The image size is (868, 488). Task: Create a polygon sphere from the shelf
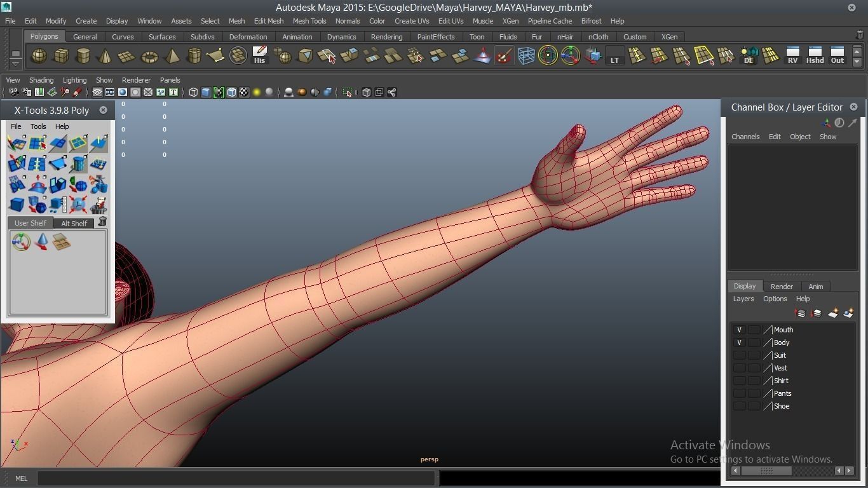[39, 56]
